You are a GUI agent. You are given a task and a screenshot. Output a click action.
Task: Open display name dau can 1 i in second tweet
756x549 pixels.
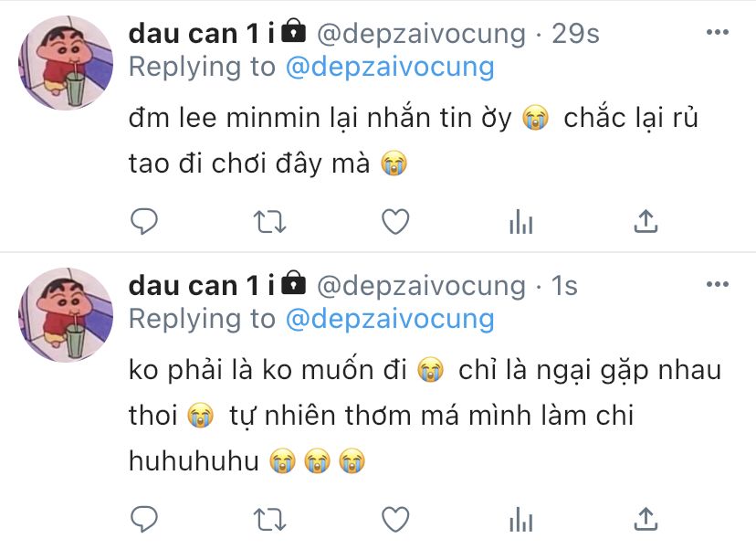(x=202, y=286)
